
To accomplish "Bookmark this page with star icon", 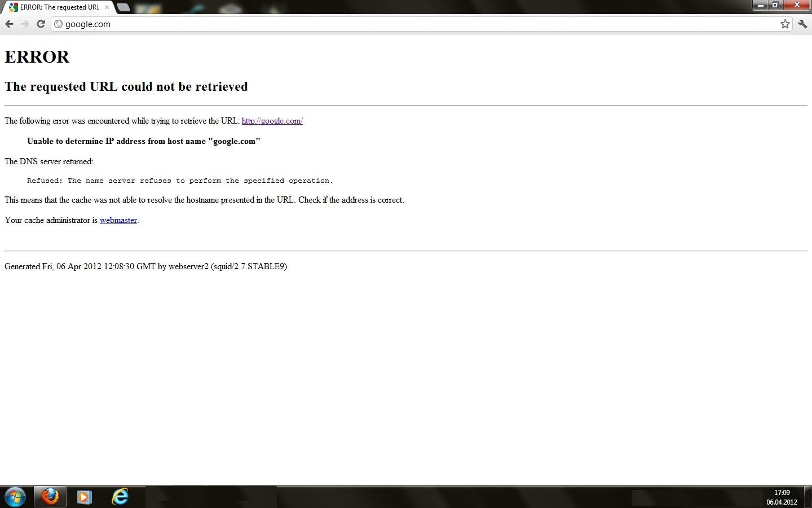I will 785,24.
